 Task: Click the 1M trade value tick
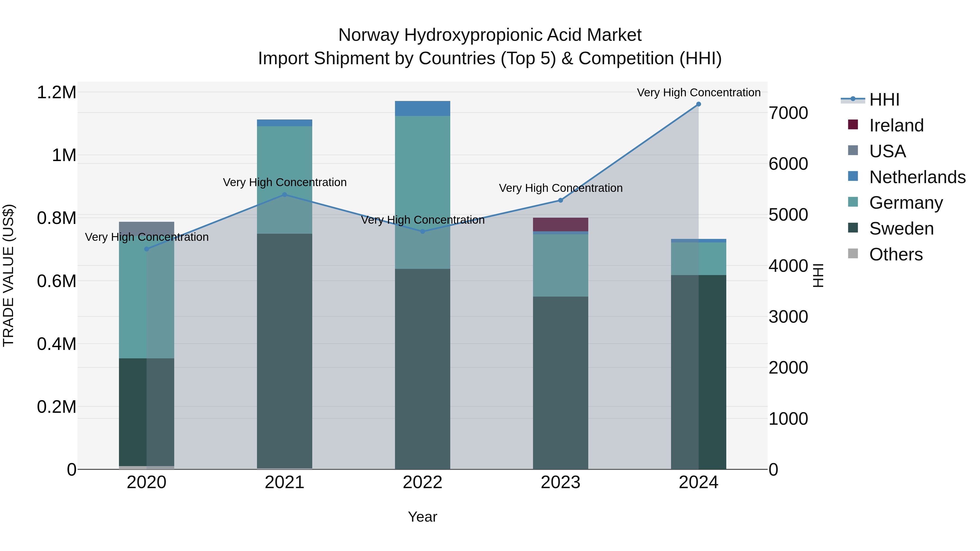[x=64, y=156]
